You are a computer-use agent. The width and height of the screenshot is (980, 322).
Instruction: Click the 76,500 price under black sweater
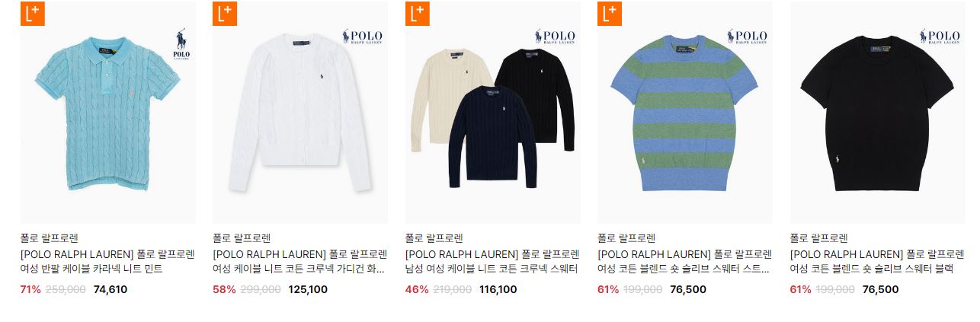click(x=880, y=289)
